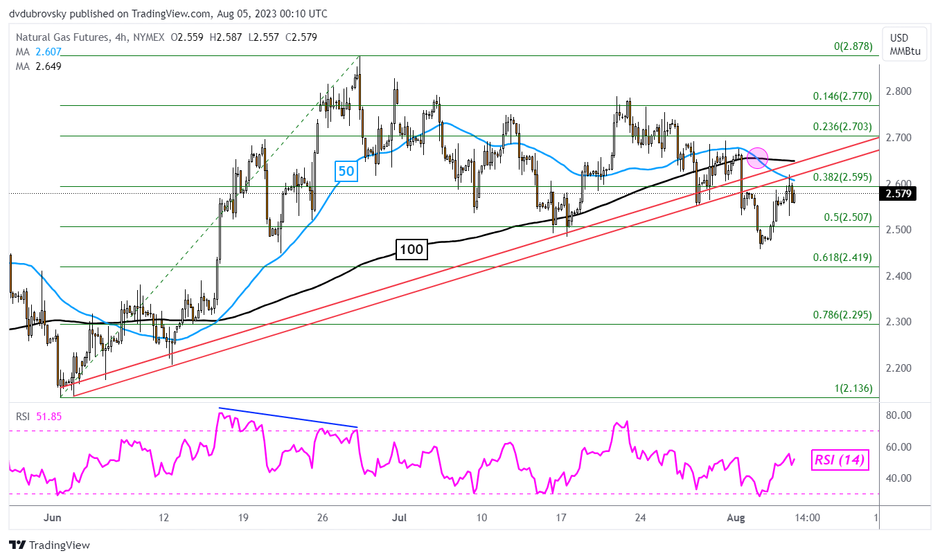The image size is (940, 560).
Task: Click the '26' date on time axis
Action: 323,518
